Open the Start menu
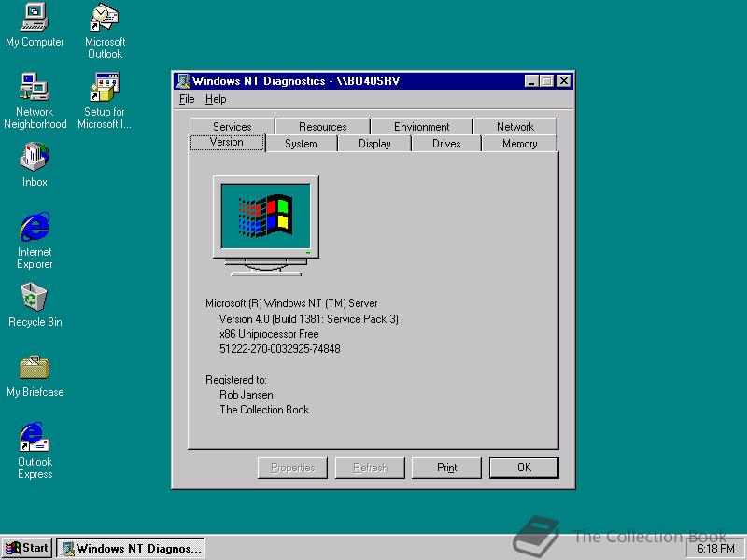The image size is (747, 560). click(28, 548)
